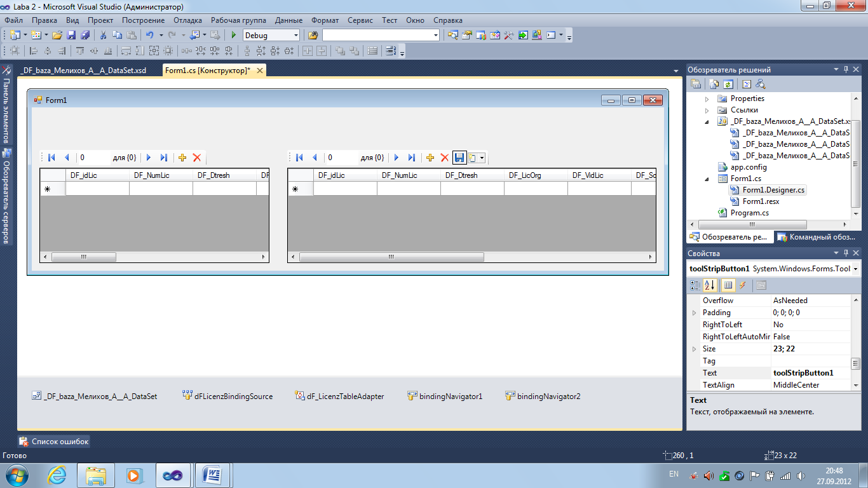Select app.config in Solution Explorer
Image resolution: width=868 pixels, height=488 pixels.
742,167
